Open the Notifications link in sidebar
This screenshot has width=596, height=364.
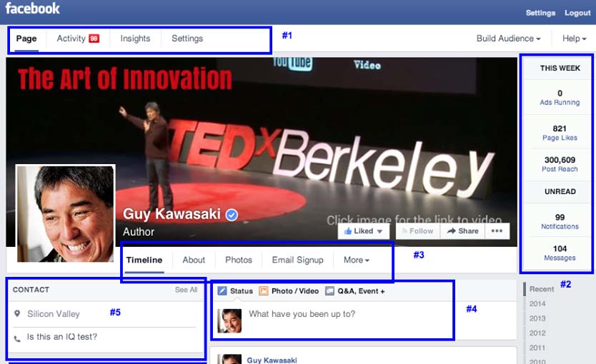coord(560,226)
